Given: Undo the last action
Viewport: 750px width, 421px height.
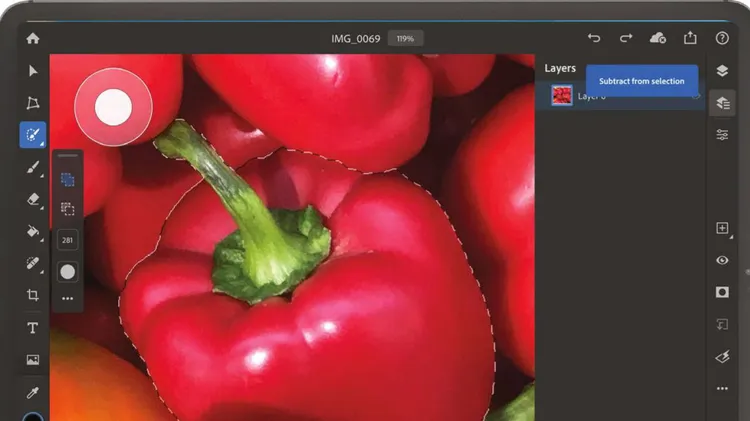Looking at the screenshot, I should click(594, 38).
